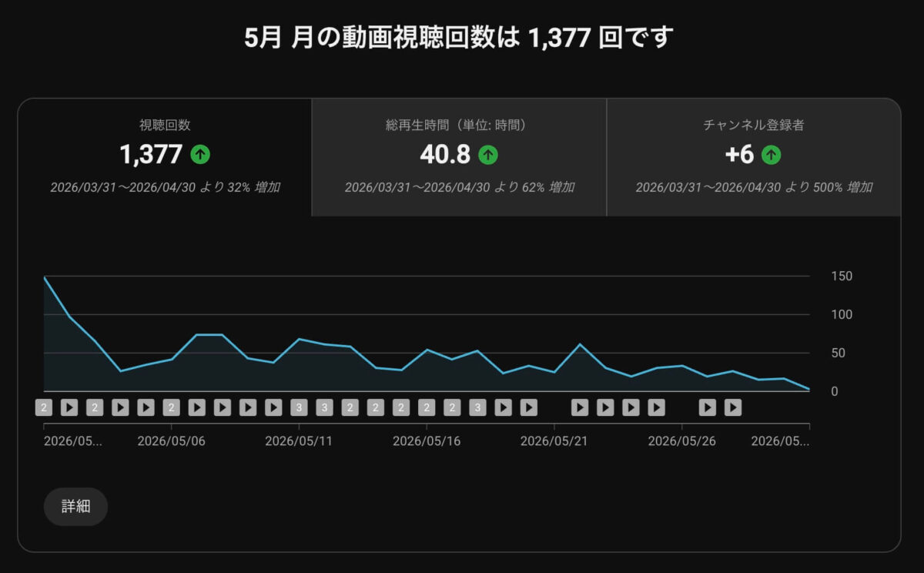924x573 pixels.
Task: Click the 詳細 button
Action: [x=75, y=506]
